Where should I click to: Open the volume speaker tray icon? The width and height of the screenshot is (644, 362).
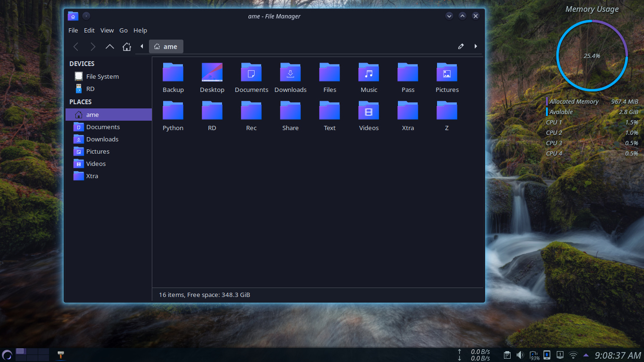[x=520, y=354]
